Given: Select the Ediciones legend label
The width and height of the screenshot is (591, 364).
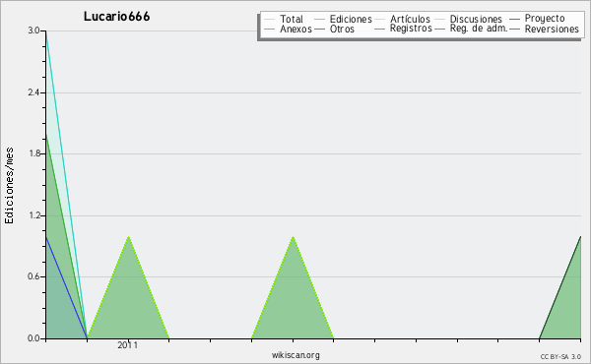Looking at the screenshot, I should click(x=351, y=19).
